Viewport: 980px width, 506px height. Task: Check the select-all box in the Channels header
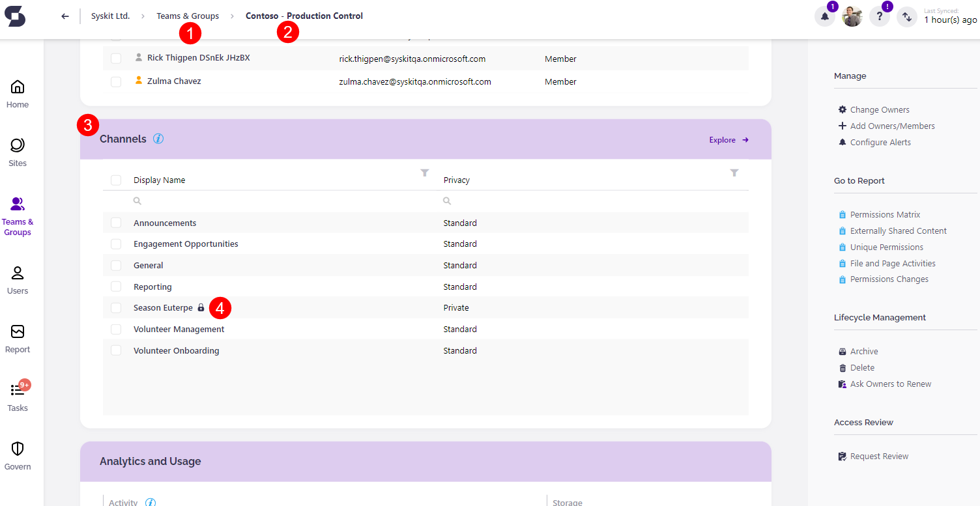tap(116, 180)
